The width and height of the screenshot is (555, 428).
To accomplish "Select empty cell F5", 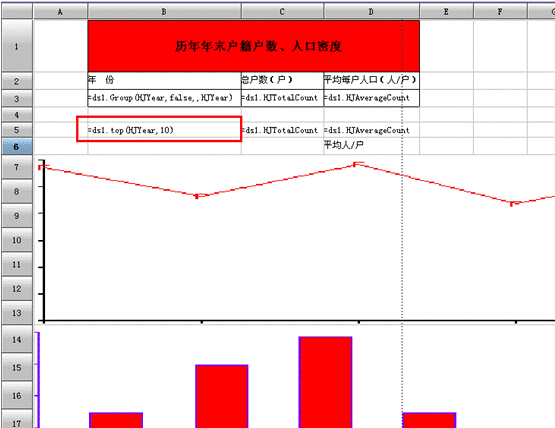I will coord(500,130).
